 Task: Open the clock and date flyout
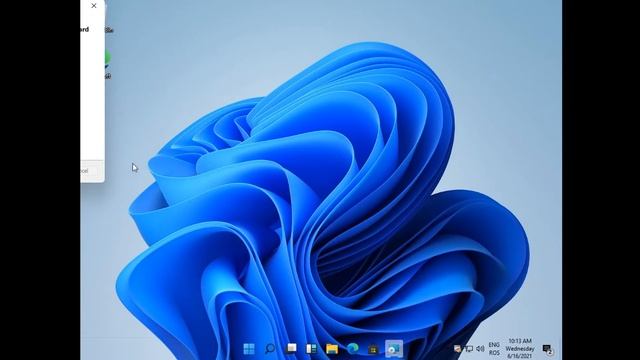coord(520,349)
